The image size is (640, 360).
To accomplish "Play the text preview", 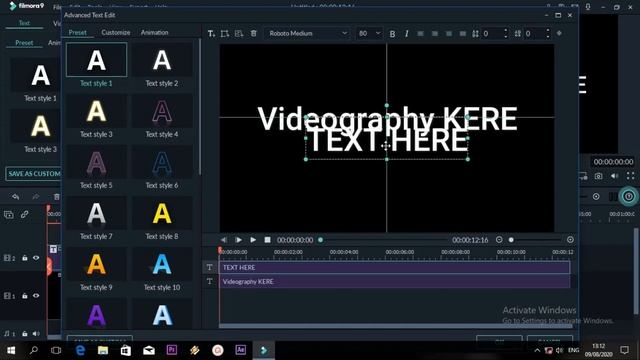I will click(x=253, y=240).
